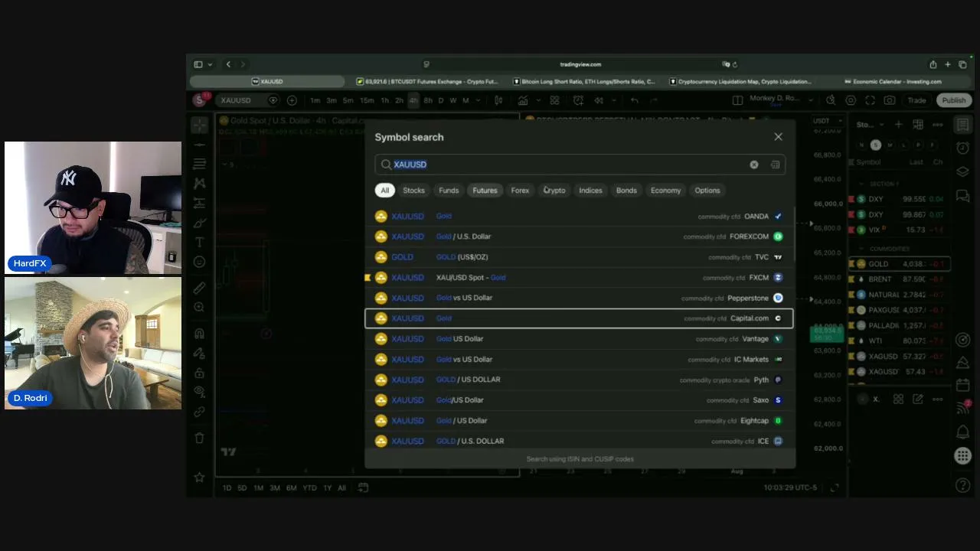Switch to the Bitcoin Long Short Ratio tab
The width and height of the screenshot is (980, 551).
(583, 81)
